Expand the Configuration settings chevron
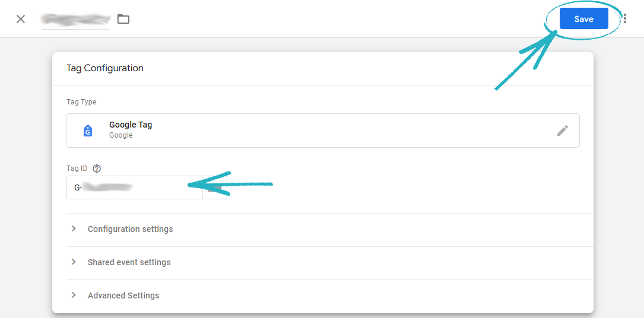 pos(74,228)
